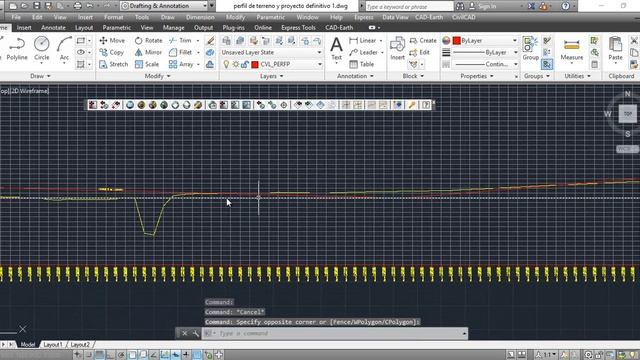This screenshot has height=360, width=640.
Task: Activate the Stretch command
Action: point(113,64)
